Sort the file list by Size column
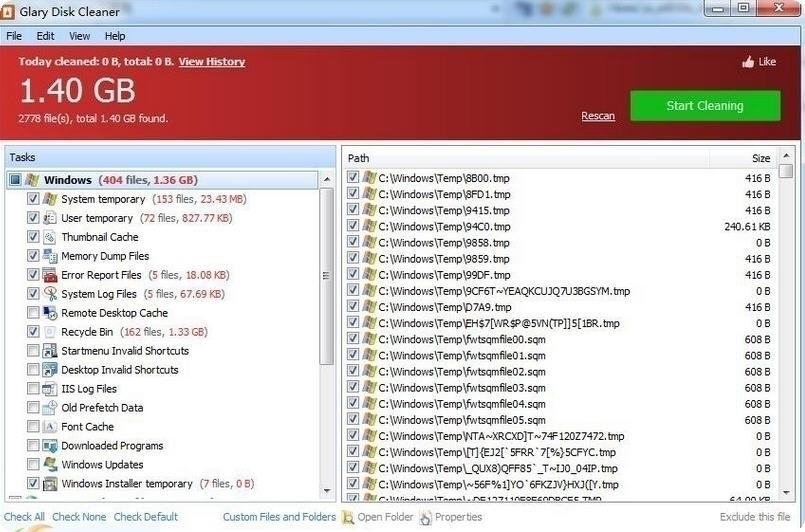 (760, 158)
